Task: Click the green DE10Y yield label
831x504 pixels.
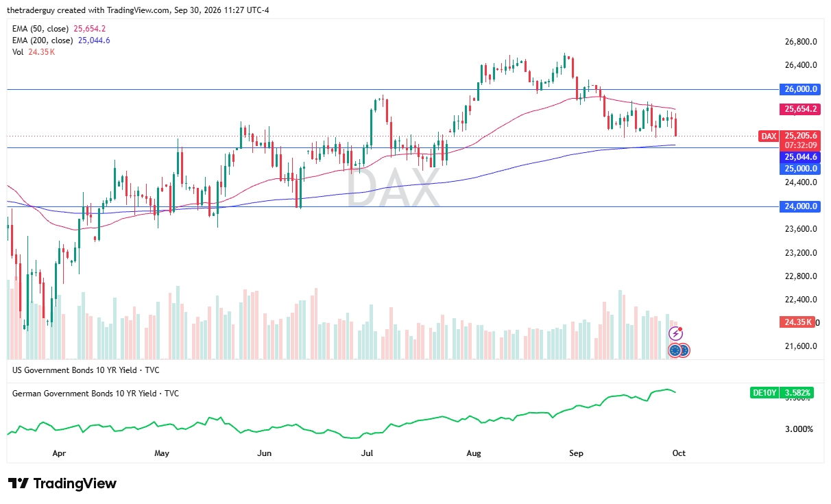Action: tap(782, 393)
